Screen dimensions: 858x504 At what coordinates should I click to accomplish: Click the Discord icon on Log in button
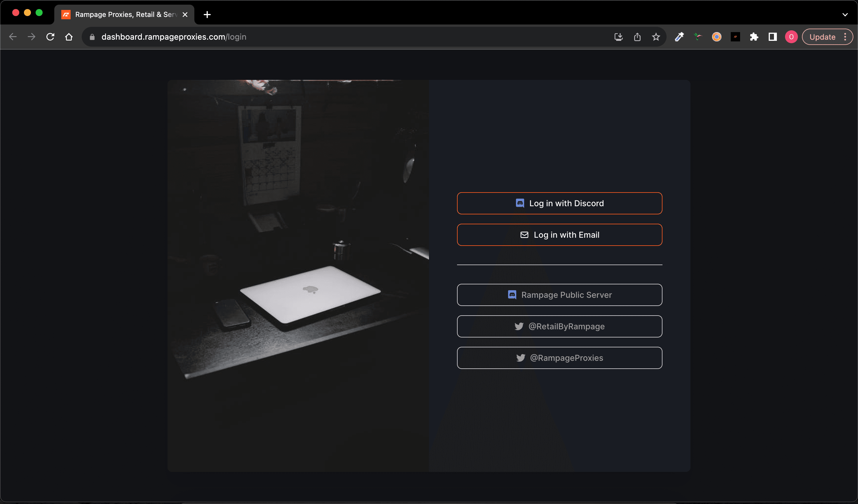[519, 203]
